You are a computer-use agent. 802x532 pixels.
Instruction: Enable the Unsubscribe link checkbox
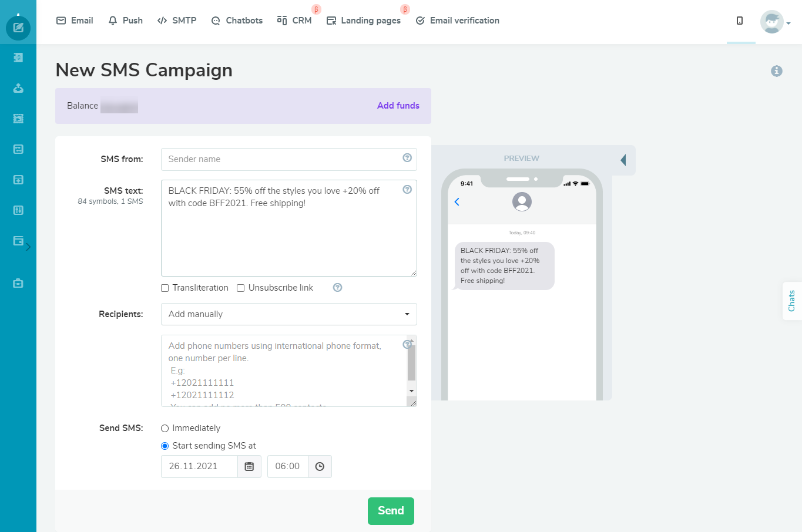click(x=240, y=288)
